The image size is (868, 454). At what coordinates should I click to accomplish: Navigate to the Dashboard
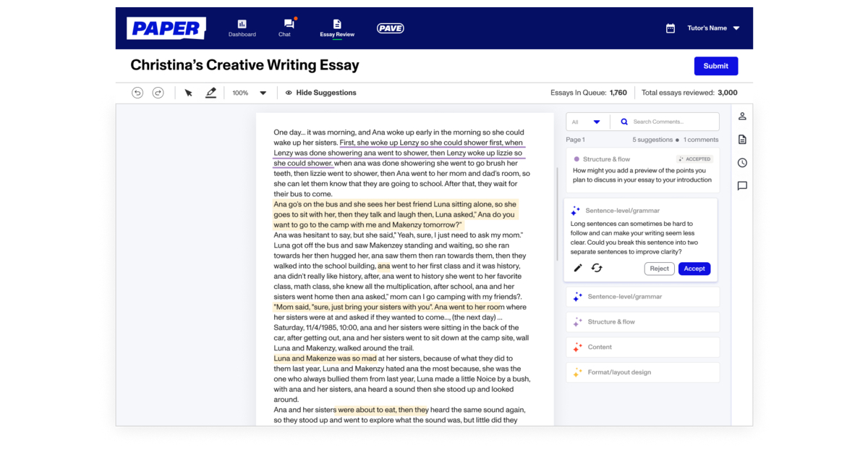pyautogui.click(x=242, y=28)
